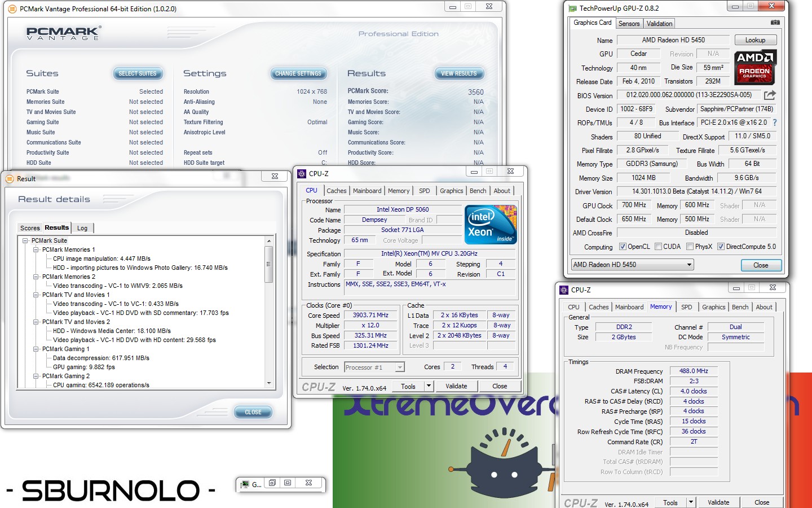Collapse the PCMark Memories 2 node
The height and width of the screenshot is (508, 812).
[36, 277]
